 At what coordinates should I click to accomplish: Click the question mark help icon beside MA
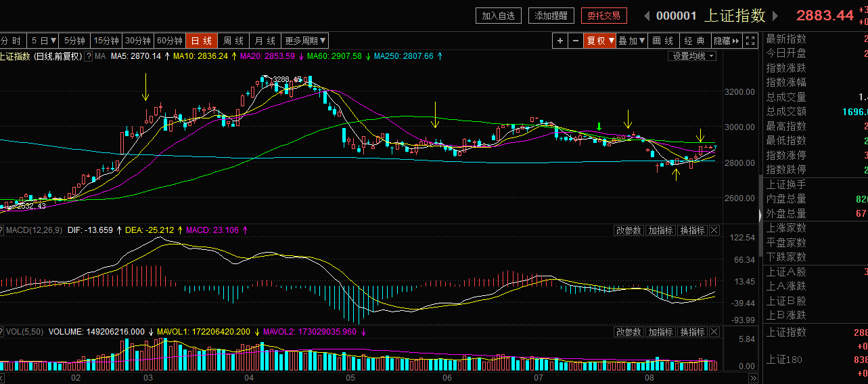88,56
